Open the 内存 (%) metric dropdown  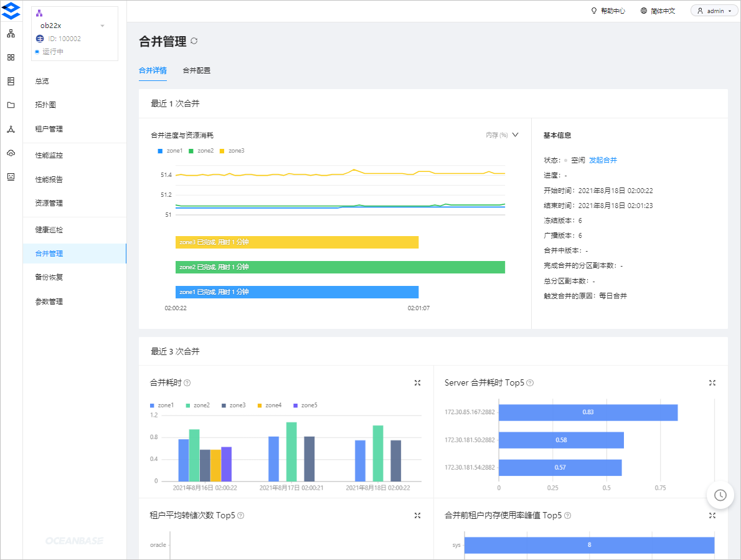(x=502, y=135)
